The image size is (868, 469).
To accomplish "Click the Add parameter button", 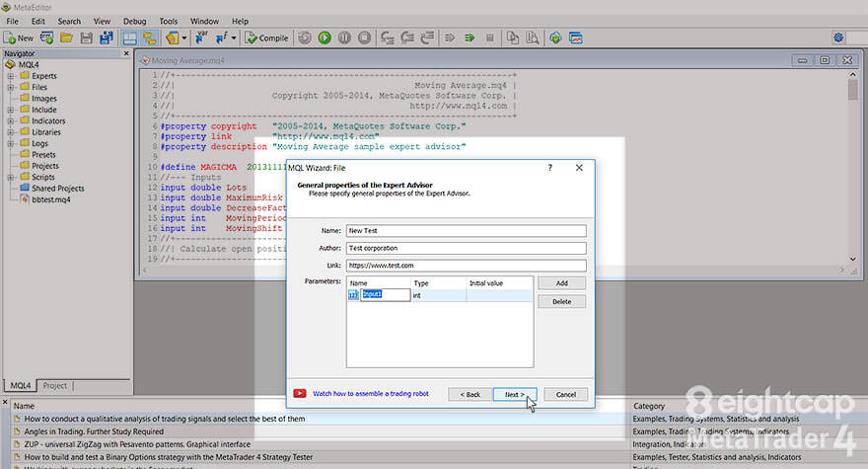I will pyautogui.click(x=561, y=283).
